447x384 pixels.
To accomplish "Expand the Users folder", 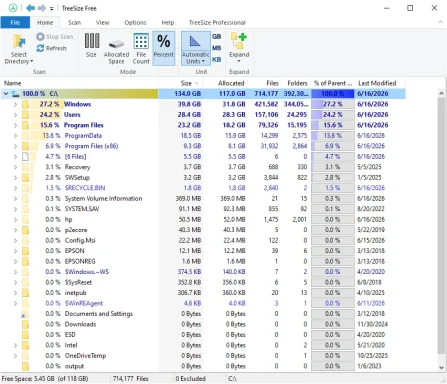I will pos(15,115).
